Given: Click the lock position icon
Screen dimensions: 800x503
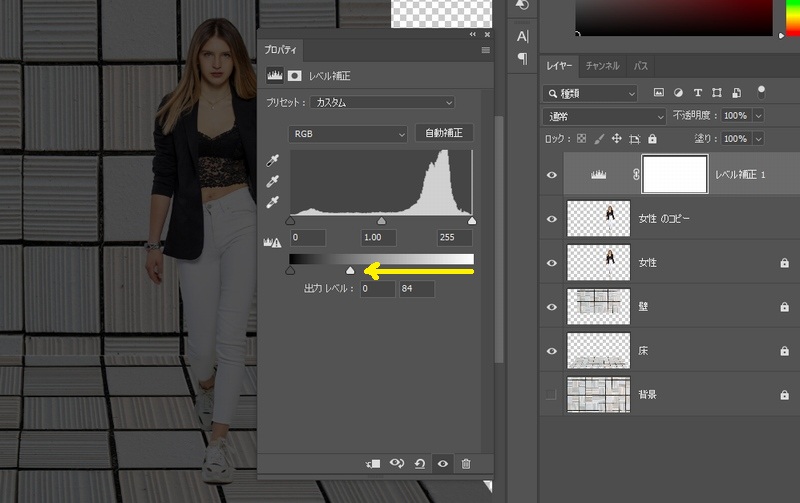Looking at the screenshot, I should 616,139.
